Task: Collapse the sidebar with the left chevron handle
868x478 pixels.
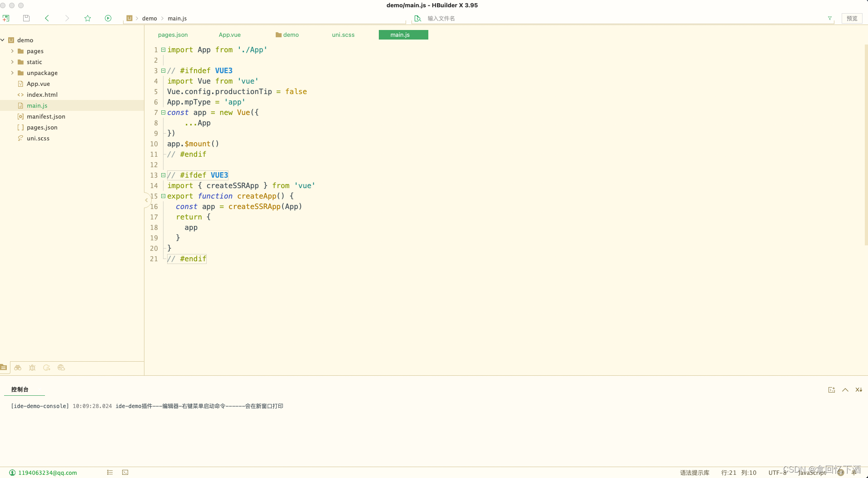Action: click(x=146, y=200)
